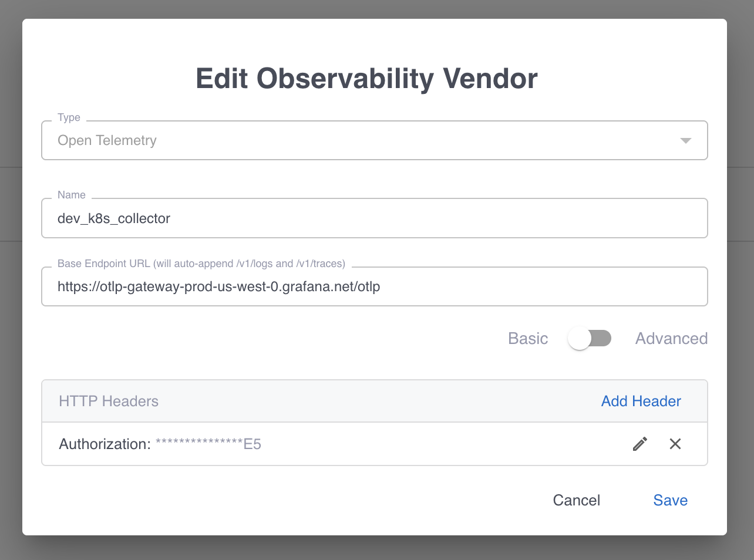754x560 pixels.
Task: Click the HTTP Headers section header
Action: pos(108,401)
